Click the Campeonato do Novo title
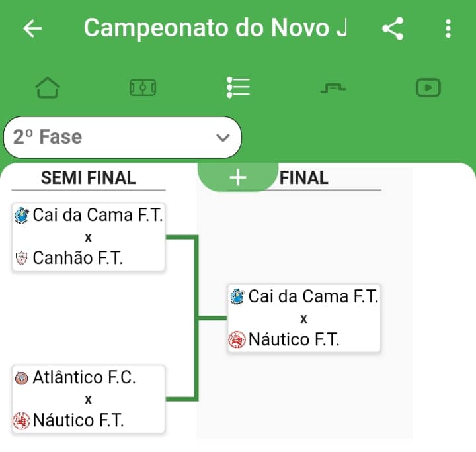This screenshot has height=452, width=476. click(x=215, y=28)
